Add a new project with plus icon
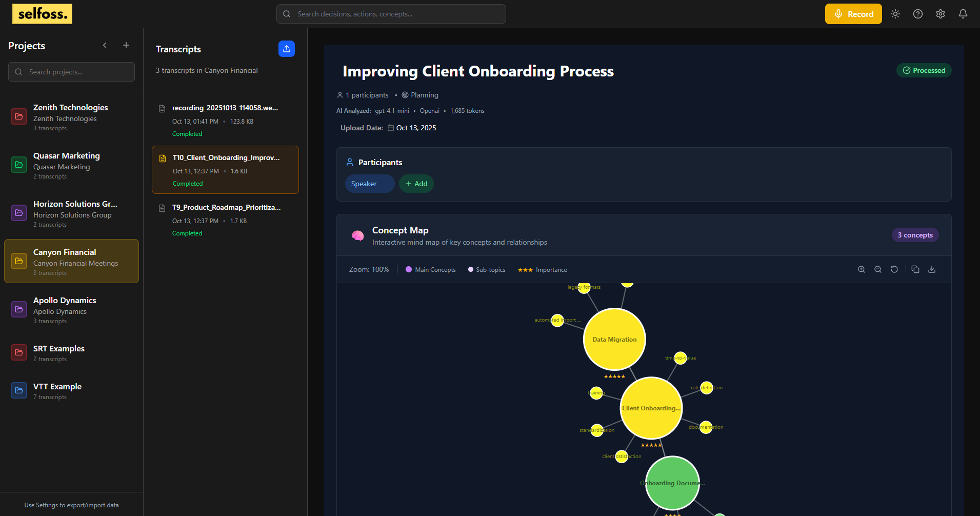 pyautogui.click(x=126, y=45)
